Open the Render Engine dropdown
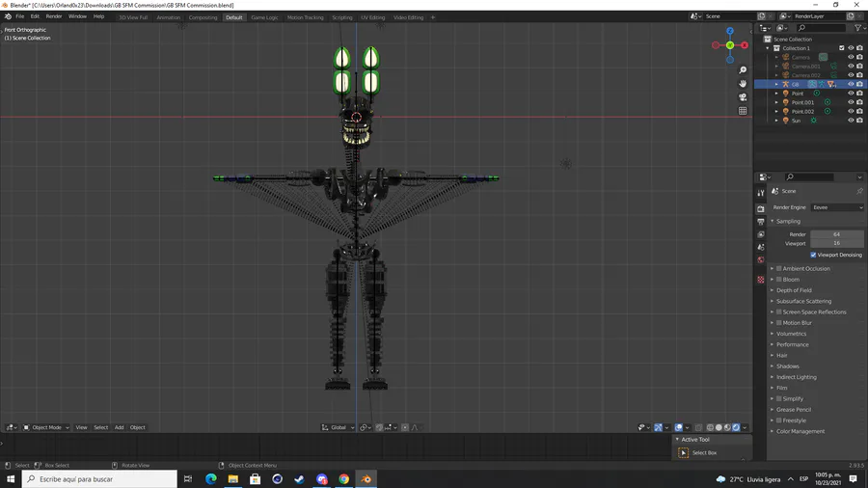868x488 pixels. 837,207
